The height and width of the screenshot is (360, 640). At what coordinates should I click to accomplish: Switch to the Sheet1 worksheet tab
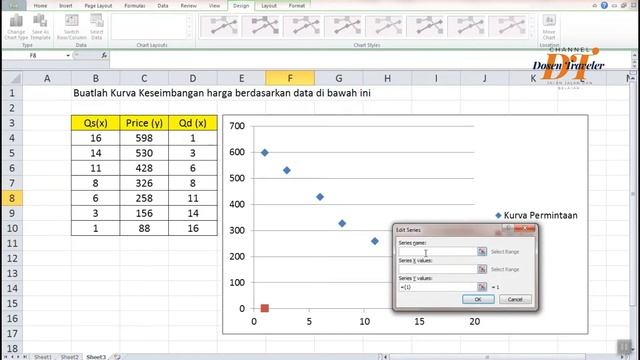click(43, 357)
